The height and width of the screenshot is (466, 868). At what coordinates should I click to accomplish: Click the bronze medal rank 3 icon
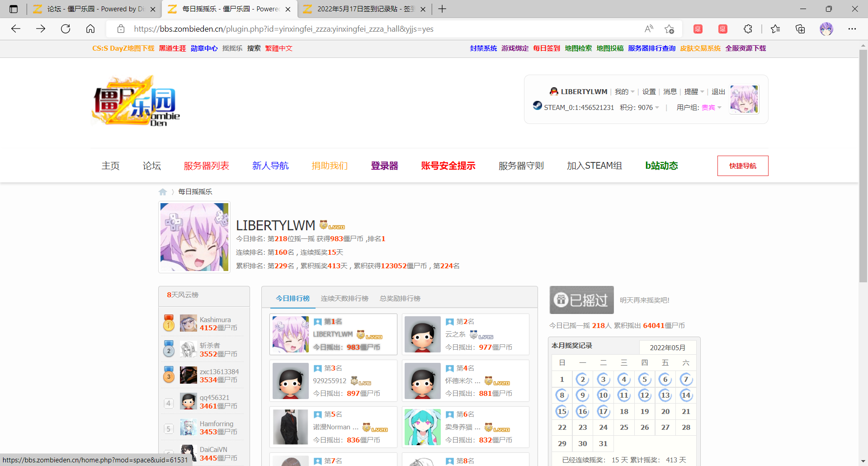tap(169, 375)
